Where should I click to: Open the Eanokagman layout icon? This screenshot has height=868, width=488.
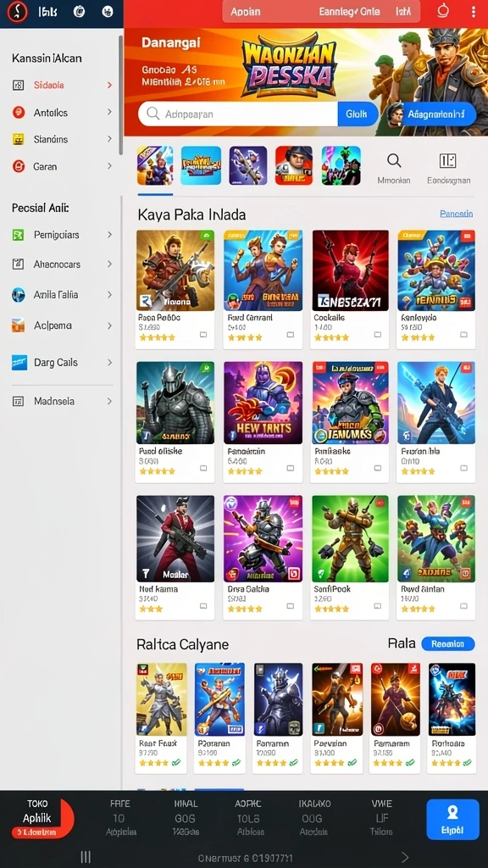click(447, 161)
